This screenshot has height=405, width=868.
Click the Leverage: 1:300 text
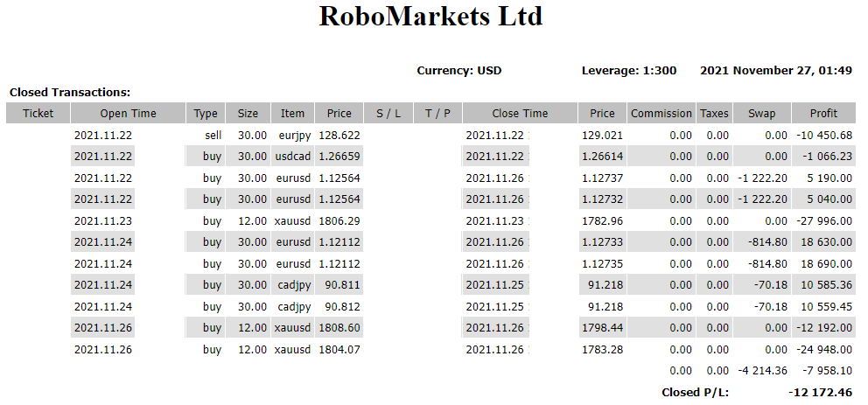628,71
